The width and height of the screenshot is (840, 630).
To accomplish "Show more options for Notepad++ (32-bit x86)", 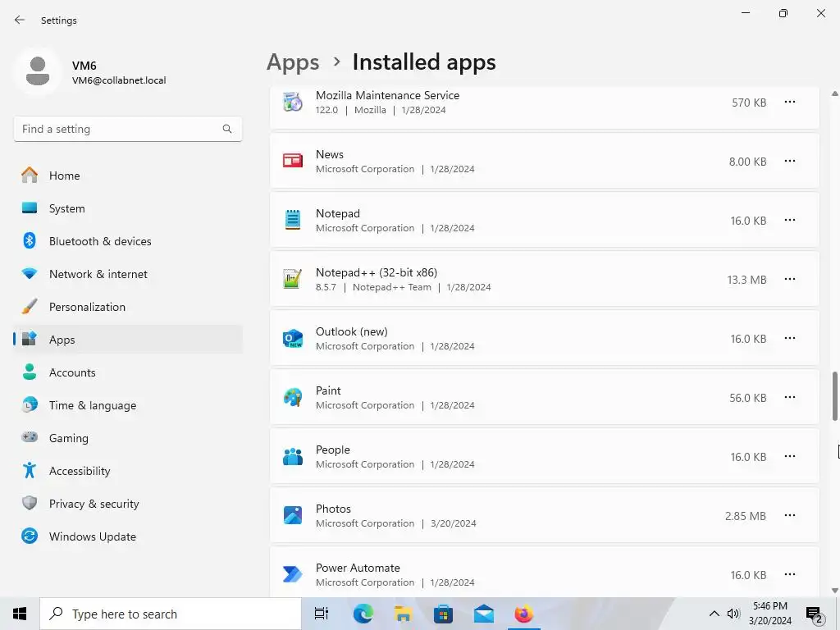I will tap(790, 279).
